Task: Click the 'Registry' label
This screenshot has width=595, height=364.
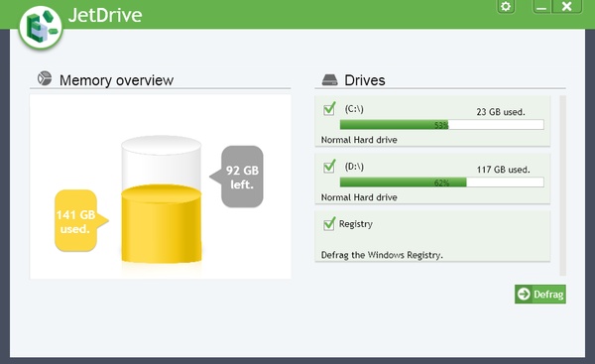Action: pyautogui.click(x=356, y=224)
